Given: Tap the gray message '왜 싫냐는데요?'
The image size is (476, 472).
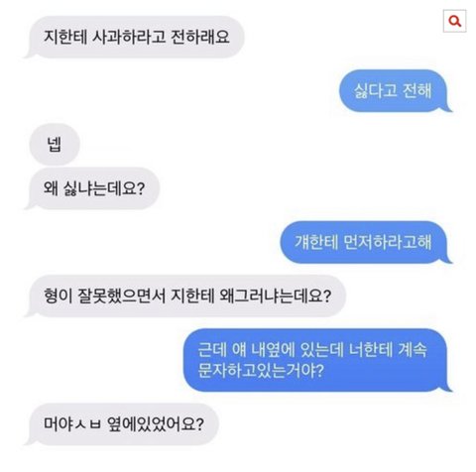Looking at the screenshot, I should (x=94, y=188).
